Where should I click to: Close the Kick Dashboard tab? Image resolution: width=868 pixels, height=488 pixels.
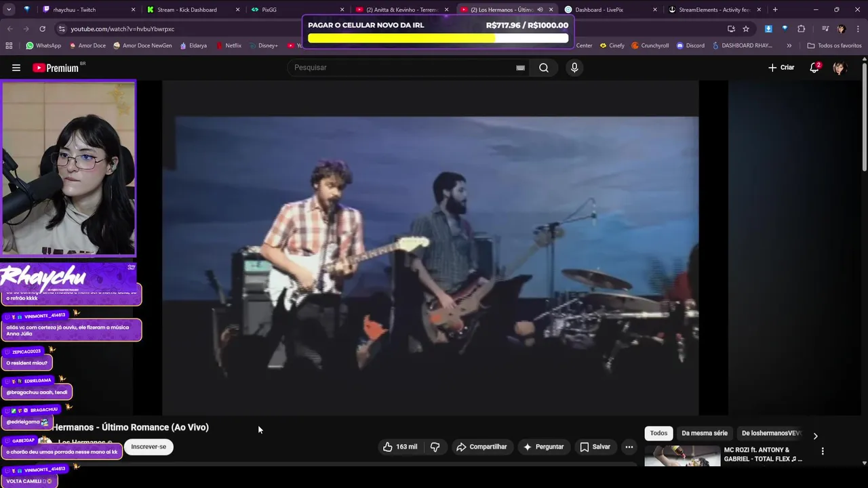coord(237,9)
